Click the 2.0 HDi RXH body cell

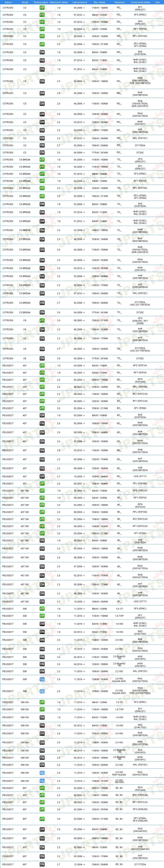pyautogui.click(x=119, y=781)
